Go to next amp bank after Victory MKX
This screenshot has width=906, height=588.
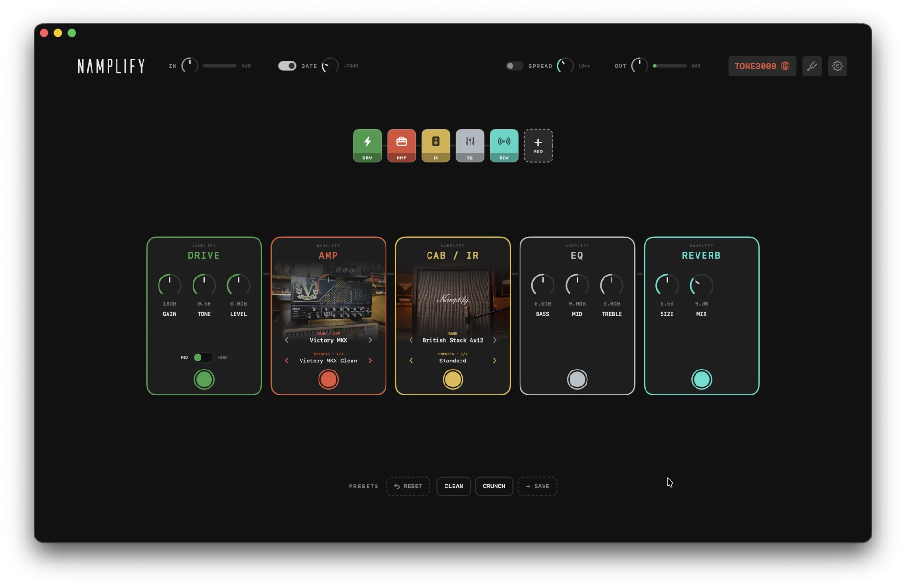coord(370,340)
